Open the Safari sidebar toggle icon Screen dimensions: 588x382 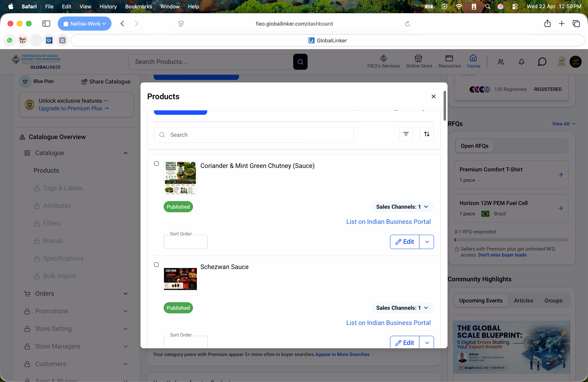(x=46, y=24)
